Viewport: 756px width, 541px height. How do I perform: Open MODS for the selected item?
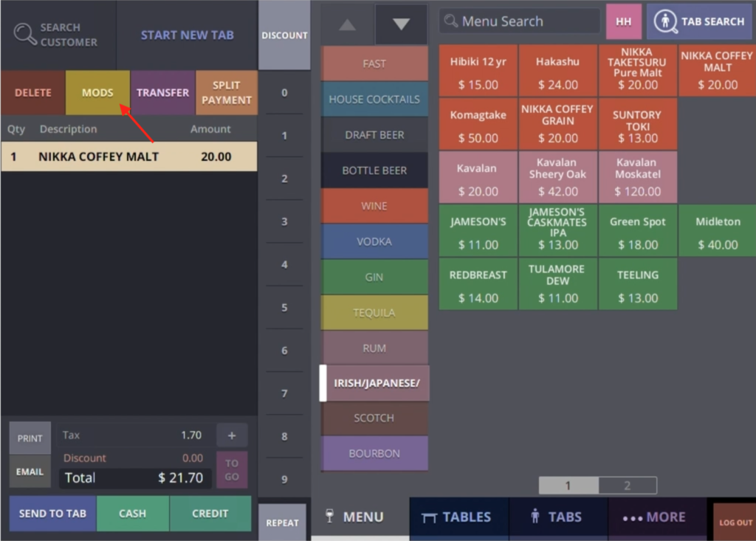(x=97, y=92)
